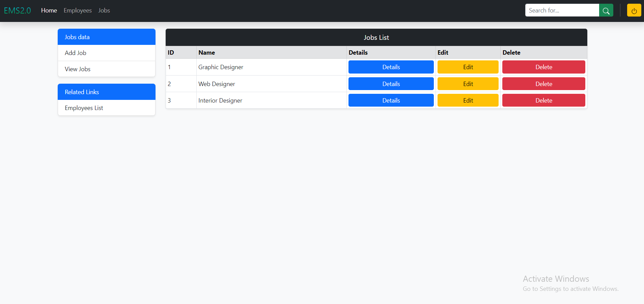Select View Jobs in the sidebar
The width and height of the screenshot is (644, 304).
[78, 69]
